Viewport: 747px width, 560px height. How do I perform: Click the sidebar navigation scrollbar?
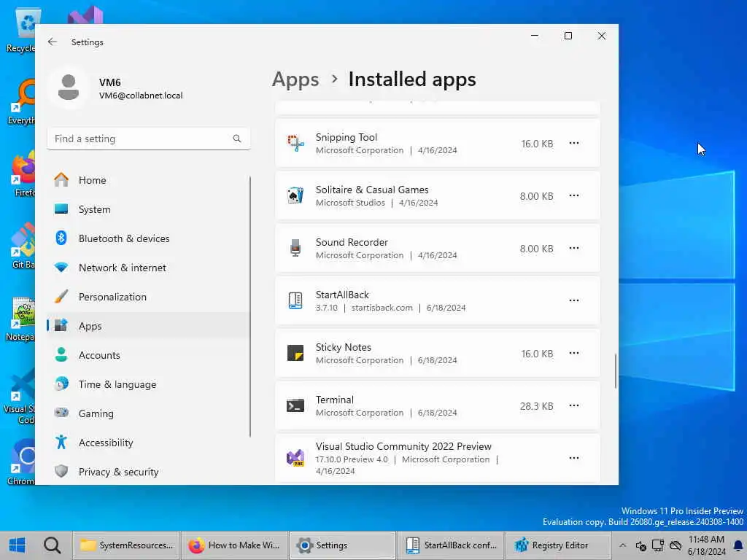tap(250, 306)
